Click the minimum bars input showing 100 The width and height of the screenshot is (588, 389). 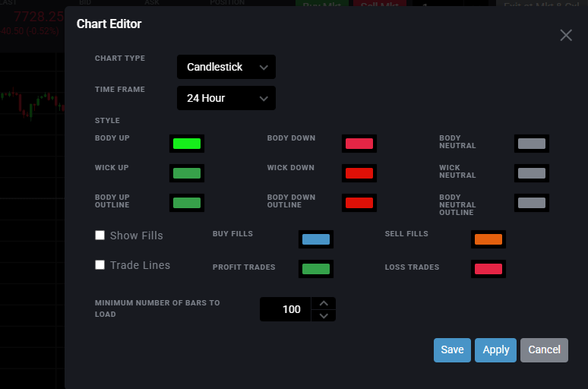click(x=286, y=309)
